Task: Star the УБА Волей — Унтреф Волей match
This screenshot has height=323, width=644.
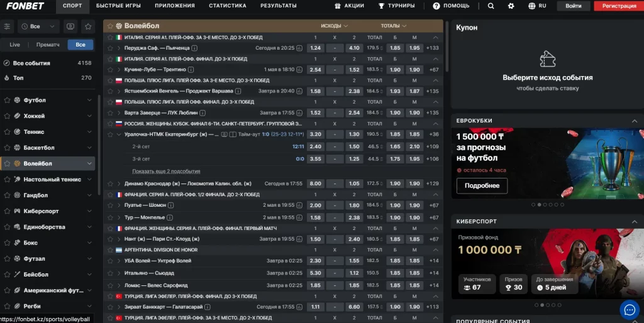Action: coord(110,261)
